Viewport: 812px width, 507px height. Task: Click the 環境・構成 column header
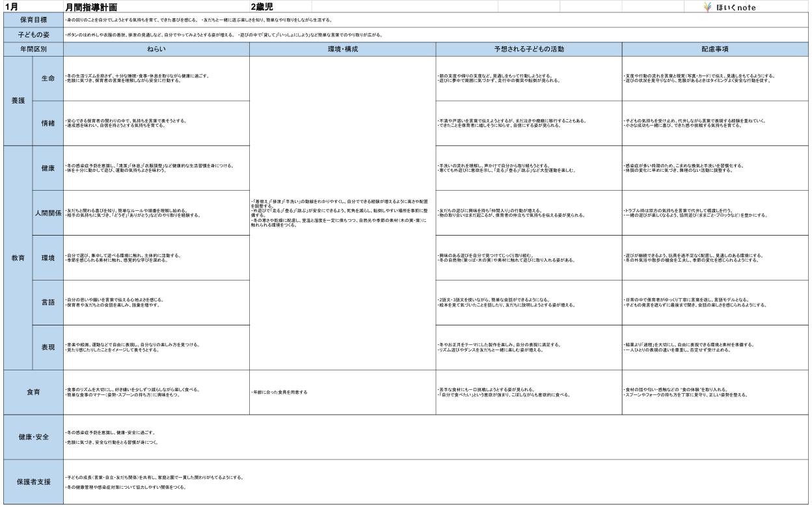[342, 49]
